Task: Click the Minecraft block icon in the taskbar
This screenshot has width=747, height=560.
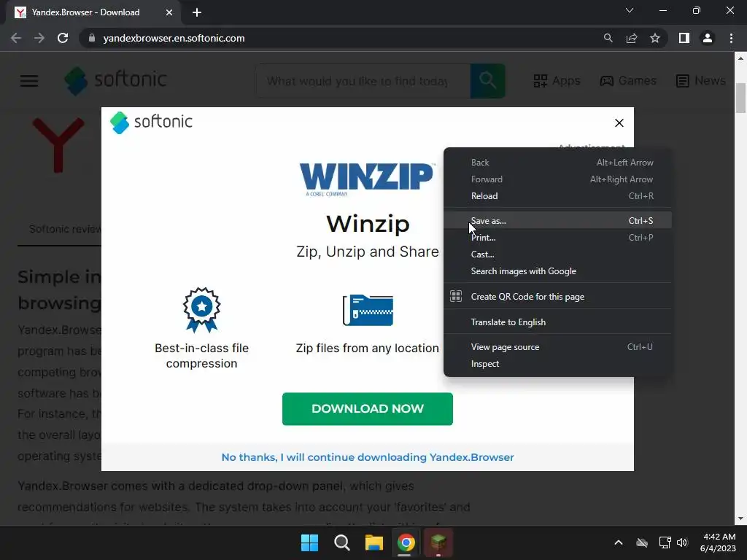Action: [x=438, y=542]
